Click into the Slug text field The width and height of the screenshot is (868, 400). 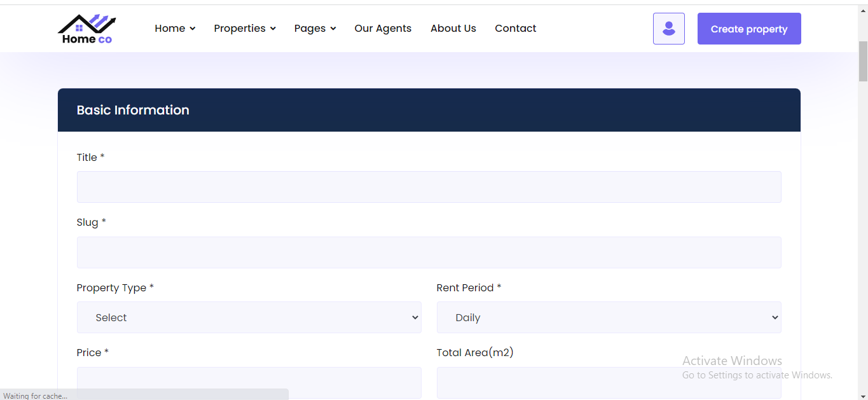pyautogui.click(x=429, y=252)
